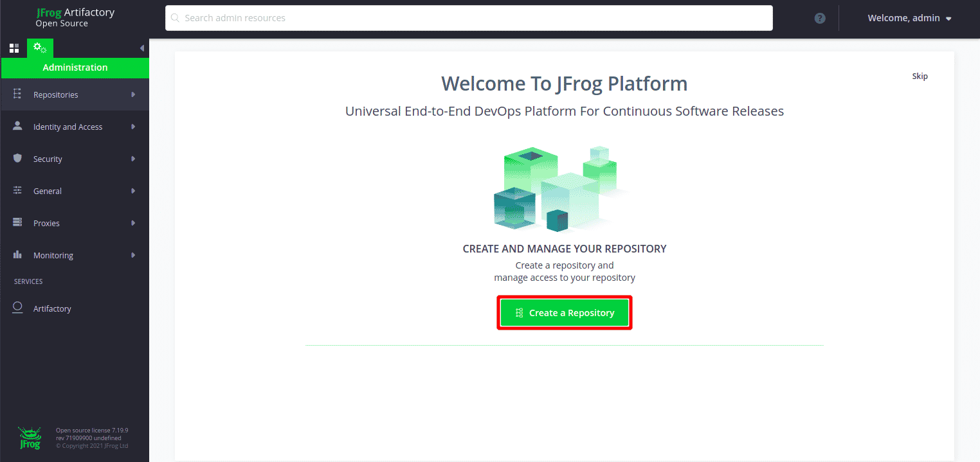Open the General menu item
Image resolution: width=980 pixels, height=462 pixels.
[x=75, y=191]
